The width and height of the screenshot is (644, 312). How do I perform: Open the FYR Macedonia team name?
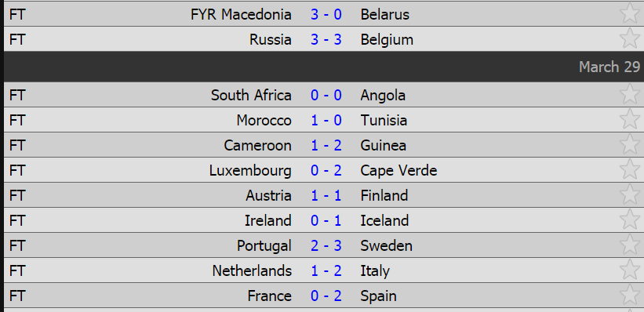[241, 15]
